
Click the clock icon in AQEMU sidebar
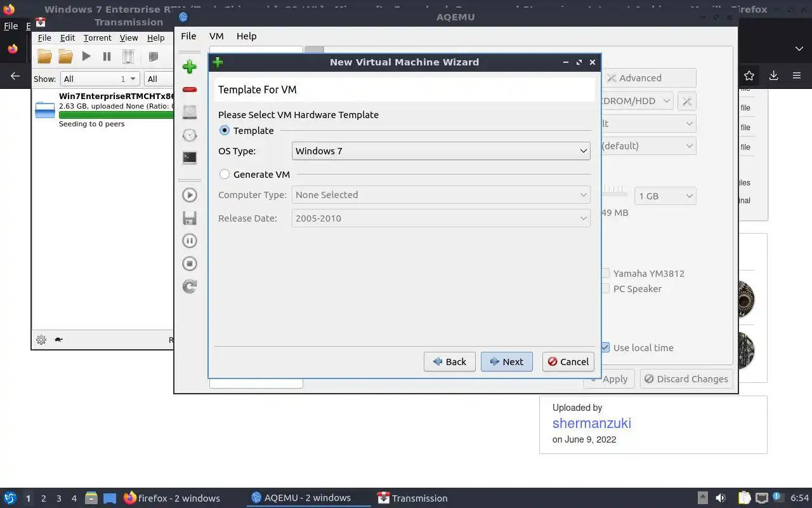click(x=189, y=135)
